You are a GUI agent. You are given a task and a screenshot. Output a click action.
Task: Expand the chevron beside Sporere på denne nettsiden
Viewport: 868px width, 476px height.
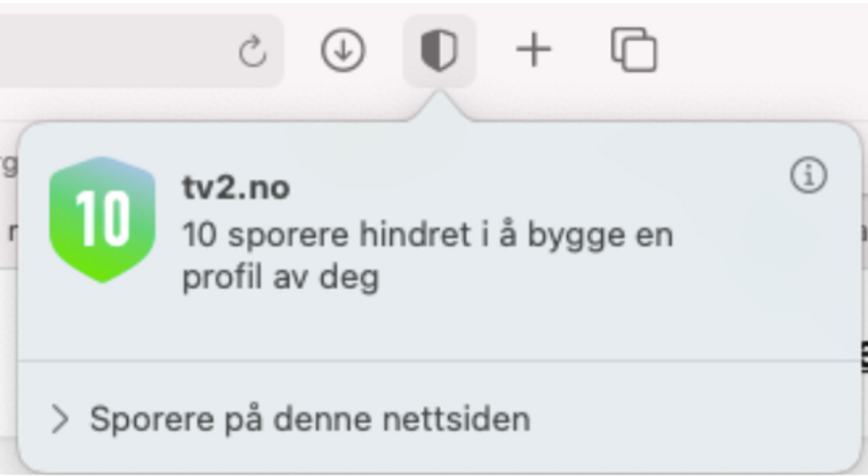click(60, 419)
